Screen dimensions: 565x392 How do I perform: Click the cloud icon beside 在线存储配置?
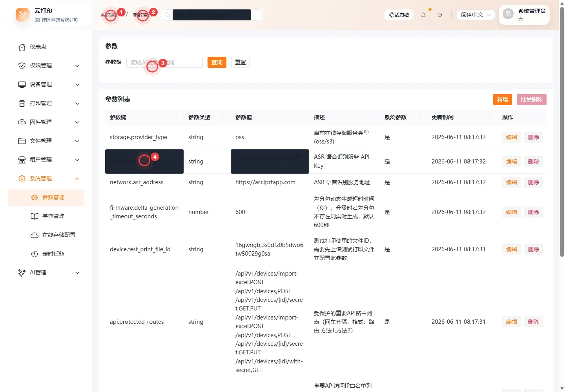pos(35,235)
